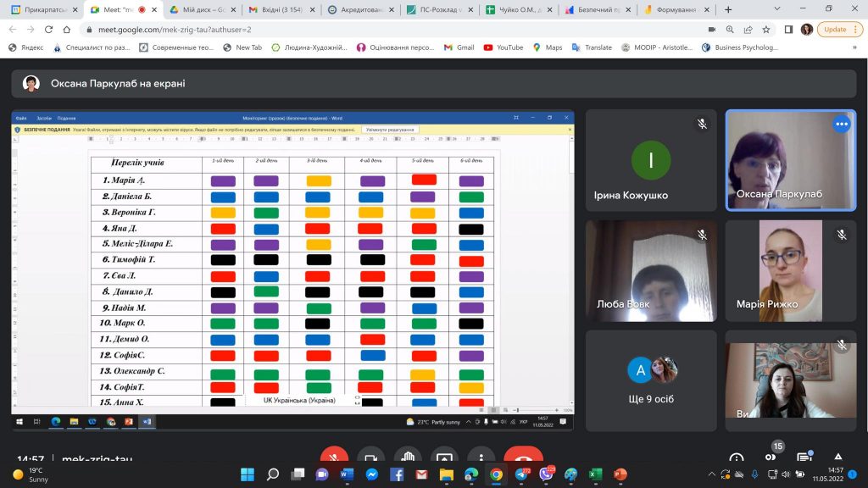Reload the Google Meet page

point(50,29)
